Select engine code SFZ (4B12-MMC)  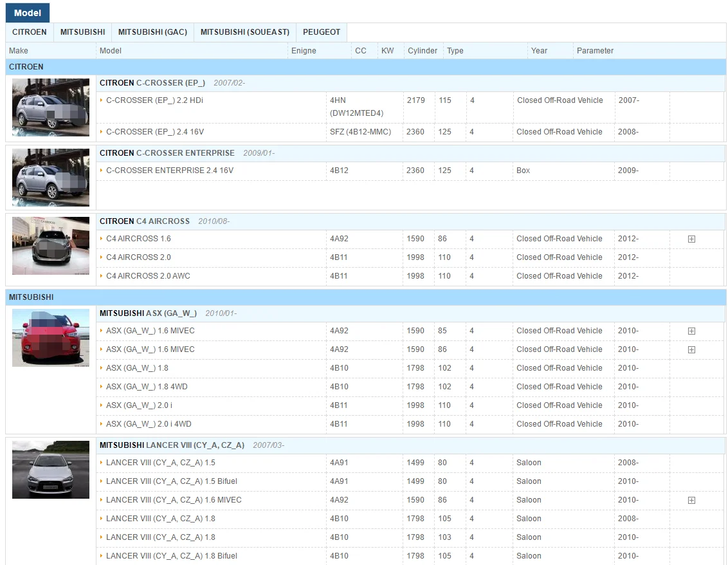point(360,132)
